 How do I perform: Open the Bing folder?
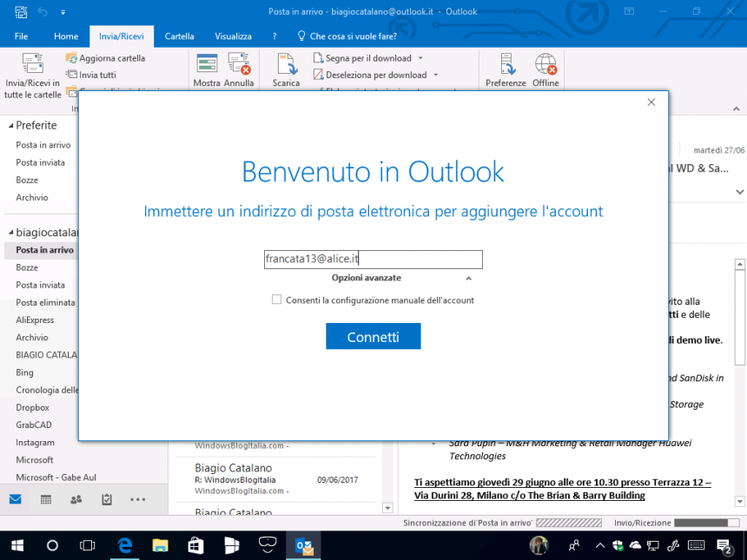(x=24, y=372)
